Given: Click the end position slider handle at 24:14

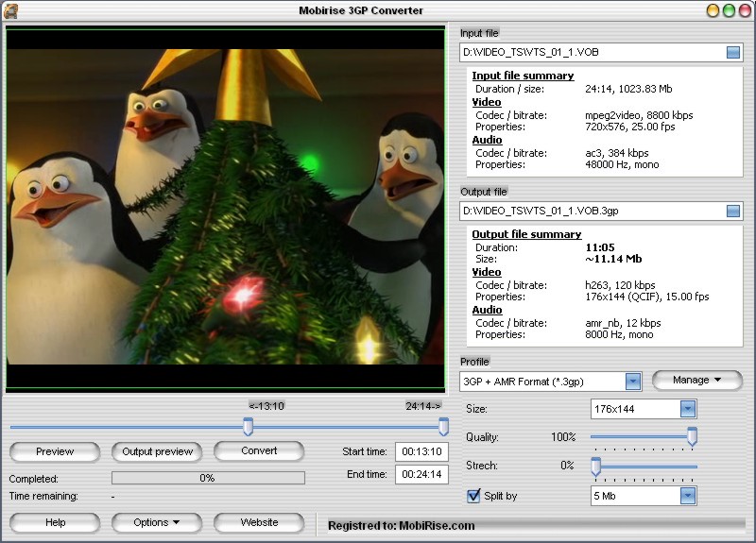Looking at the screenshot, I should tap(443, 427).
